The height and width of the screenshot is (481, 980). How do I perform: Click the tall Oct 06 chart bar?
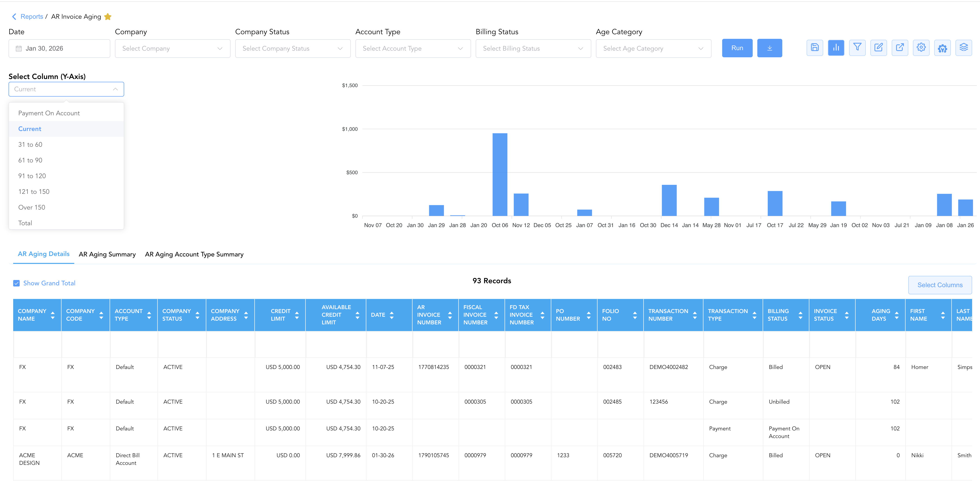click(x=499, y=174)
